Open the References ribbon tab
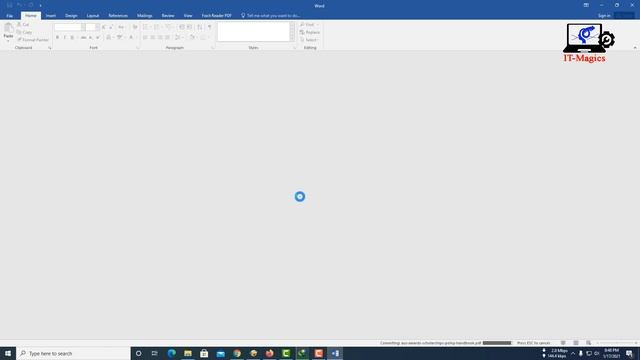Screen dimensions: 640x360 (x=118, y=16)
